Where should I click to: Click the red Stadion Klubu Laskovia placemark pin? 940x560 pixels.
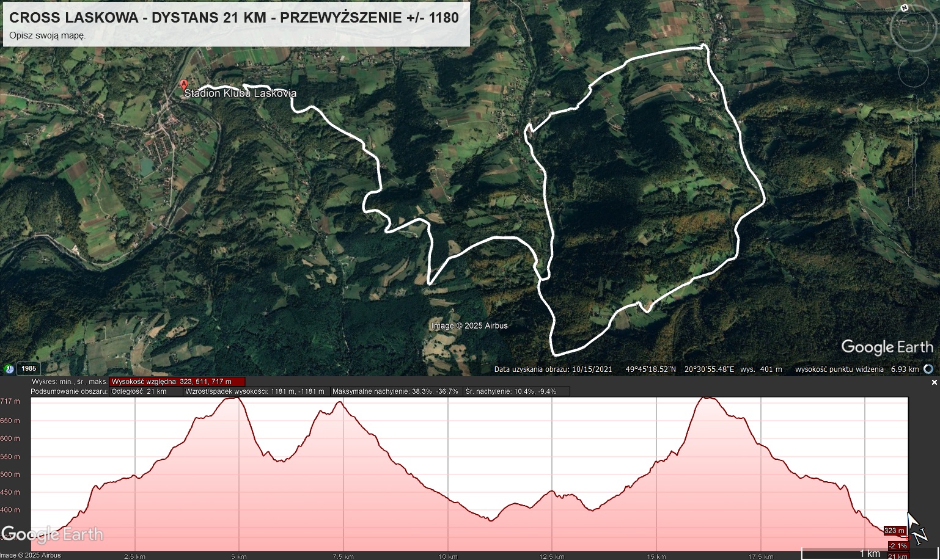[x=183, y=84]
